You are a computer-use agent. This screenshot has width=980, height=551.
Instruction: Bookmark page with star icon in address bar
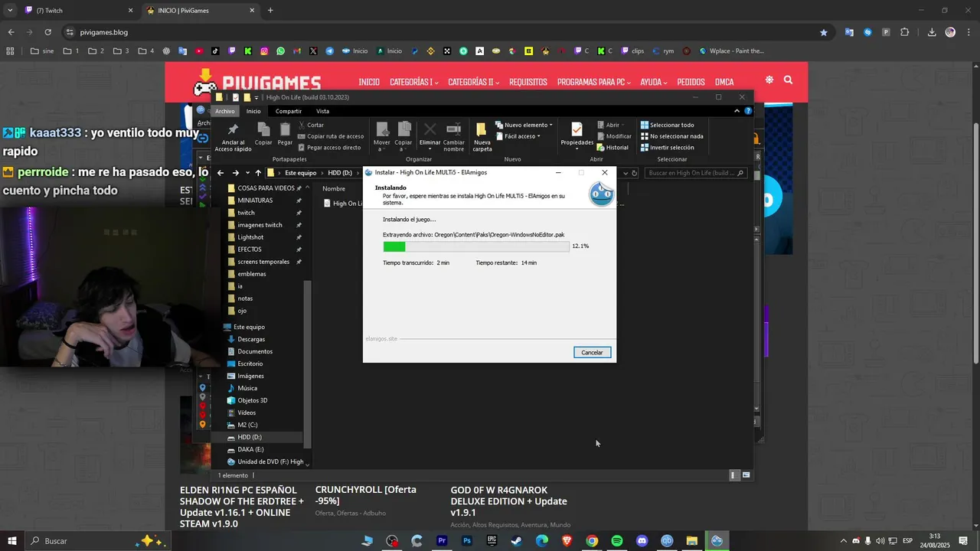click(x=824, y=32)
